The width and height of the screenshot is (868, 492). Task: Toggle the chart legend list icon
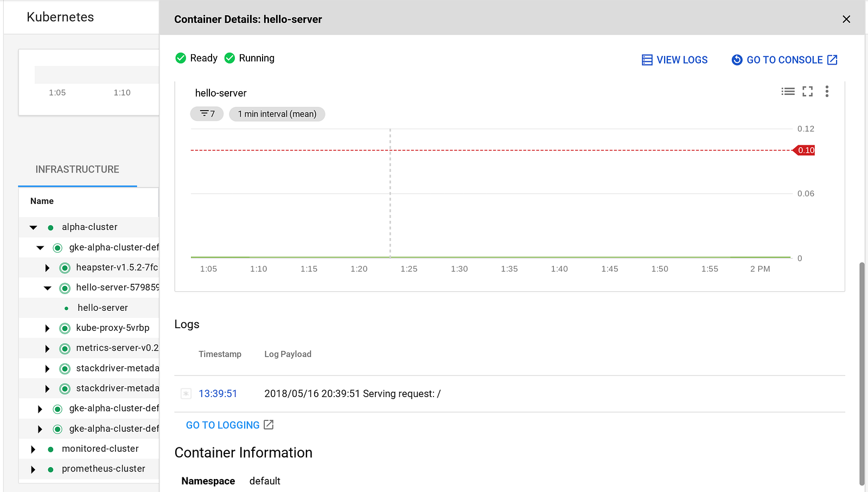pos(788,92)
